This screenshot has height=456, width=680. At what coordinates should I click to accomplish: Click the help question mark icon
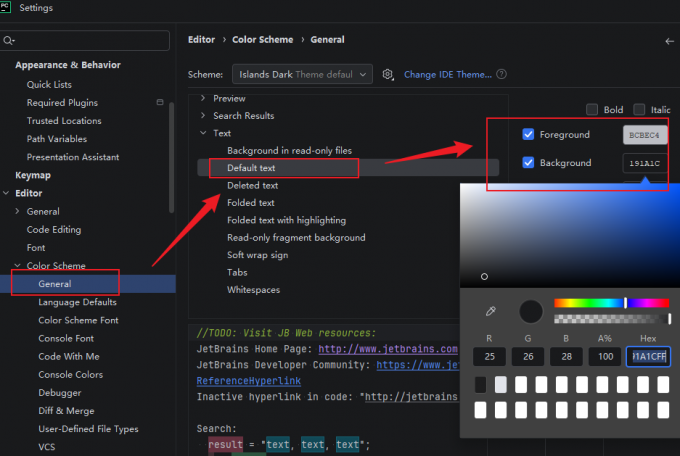click(501, 74)
